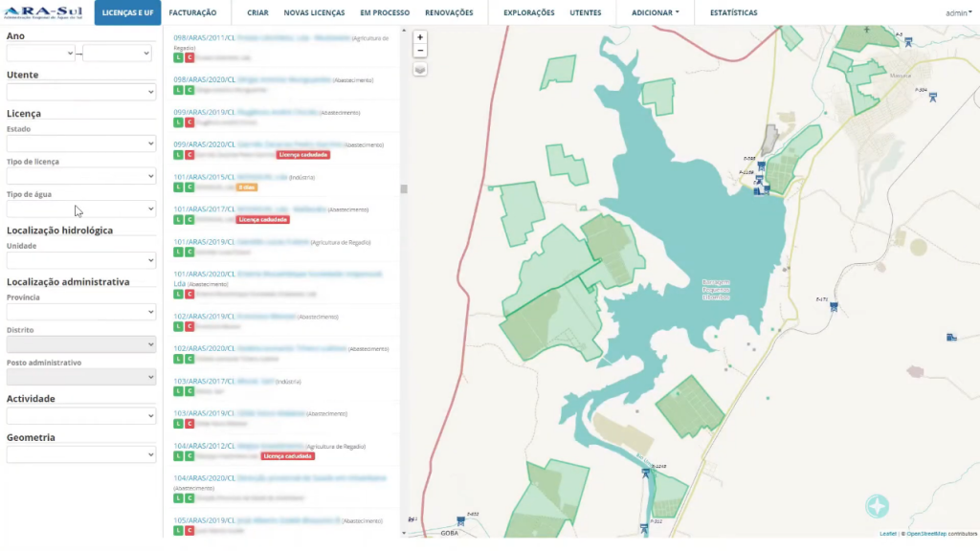Screen dimensions: 980x551
Task: Open the map layers control
Action: click(420, 70)
